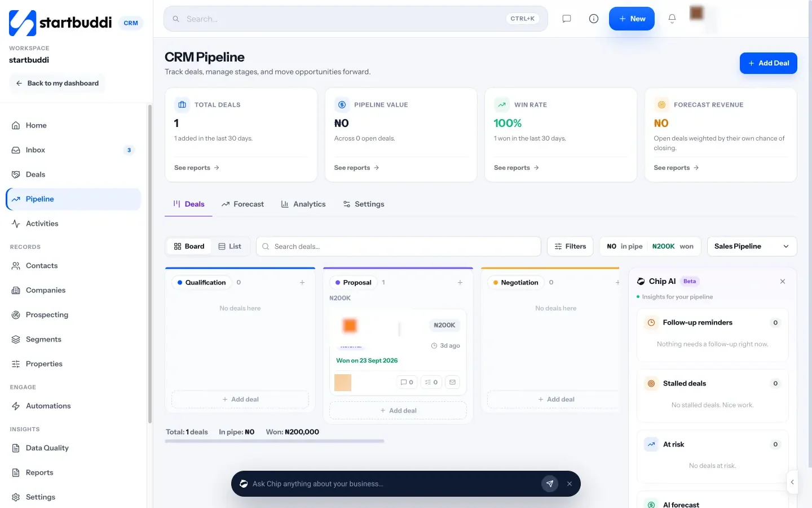
Task: Open Segments in the sidebar
Action: [x=73, y=339]
